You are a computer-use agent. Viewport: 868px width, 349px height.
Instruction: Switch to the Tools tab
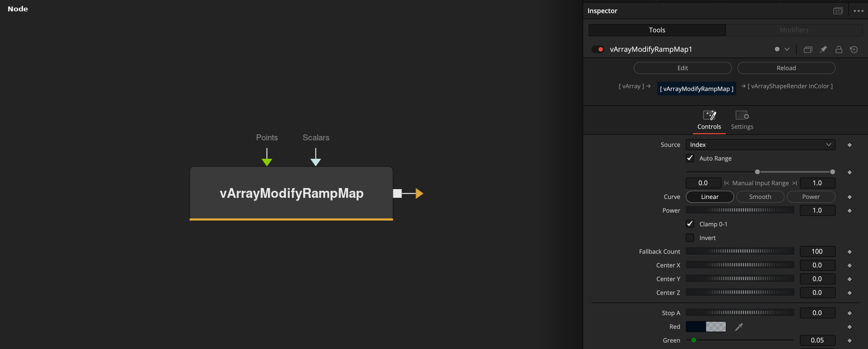point(657,30)
